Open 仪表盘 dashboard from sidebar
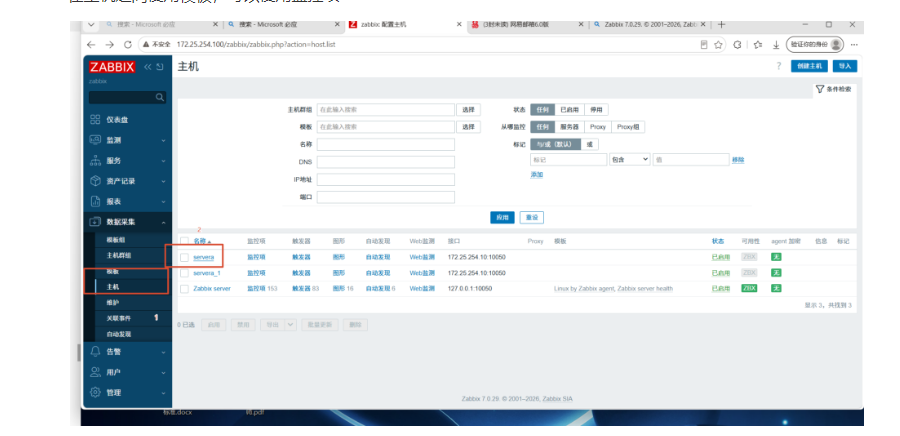The image size is (900, 436). (117, 120)
